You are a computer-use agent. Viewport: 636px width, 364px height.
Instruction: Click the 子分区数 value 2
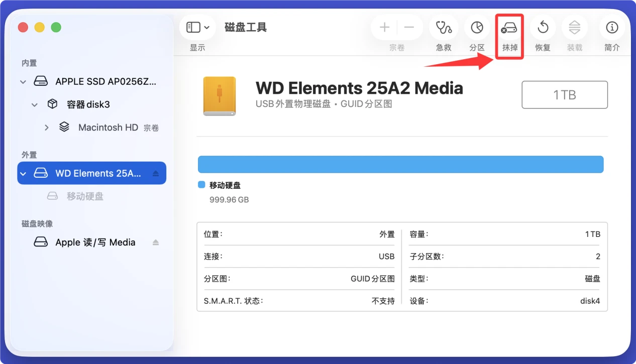(598, 257)
